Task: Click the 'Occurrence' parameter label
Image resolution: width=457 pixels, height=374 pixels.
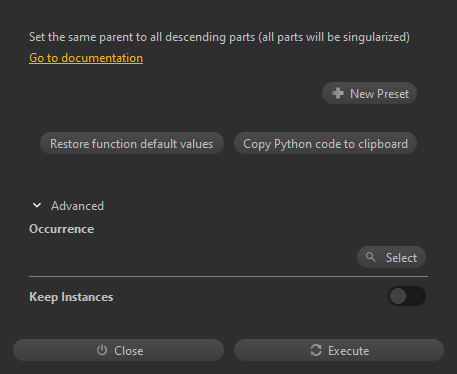Action: 62,229
